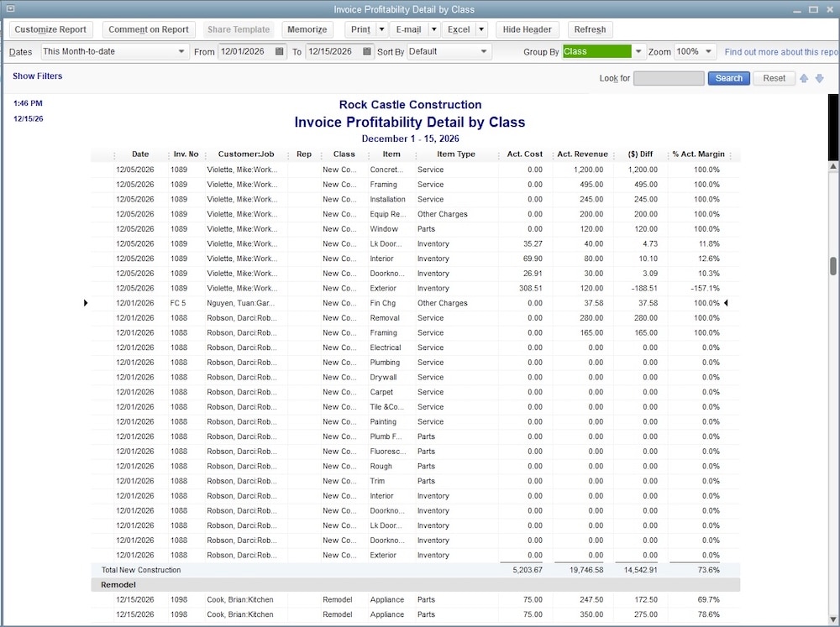The width and height of the screenshot is (840, 627).
Task: Toggle the report header with Hide Header
Action: pos(527,29)
